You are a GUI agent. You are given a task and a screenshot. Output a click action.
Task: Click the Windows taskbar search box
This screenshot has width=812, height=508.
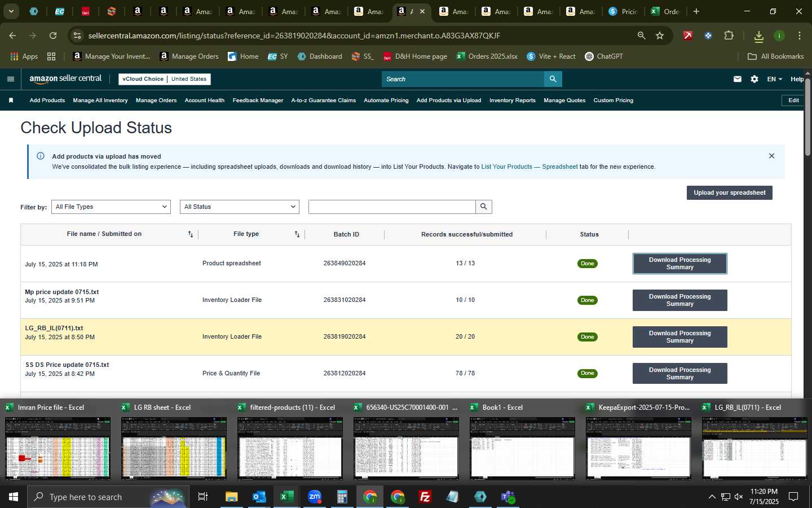click(107, 497)
